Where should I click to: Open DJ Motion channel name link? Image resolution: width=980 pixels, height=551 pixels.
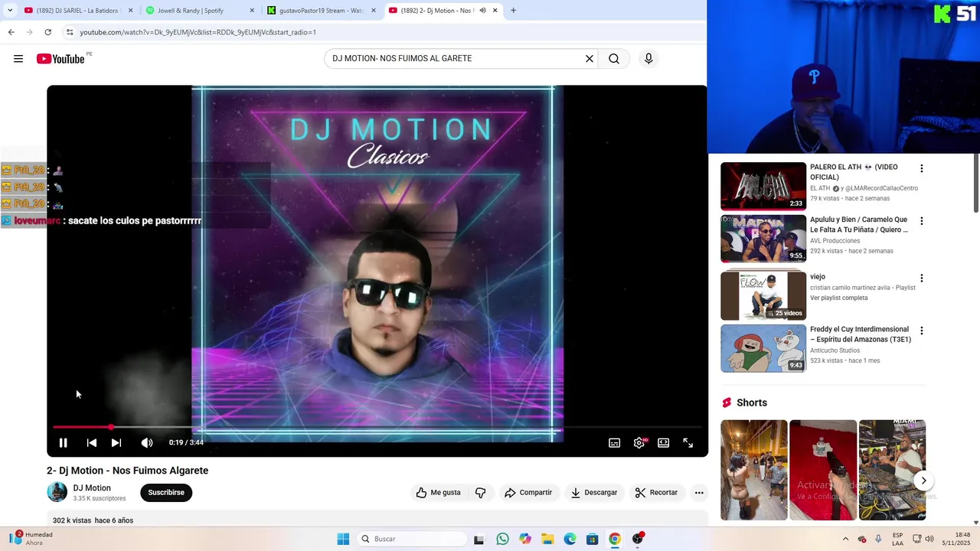pos(92,488)
